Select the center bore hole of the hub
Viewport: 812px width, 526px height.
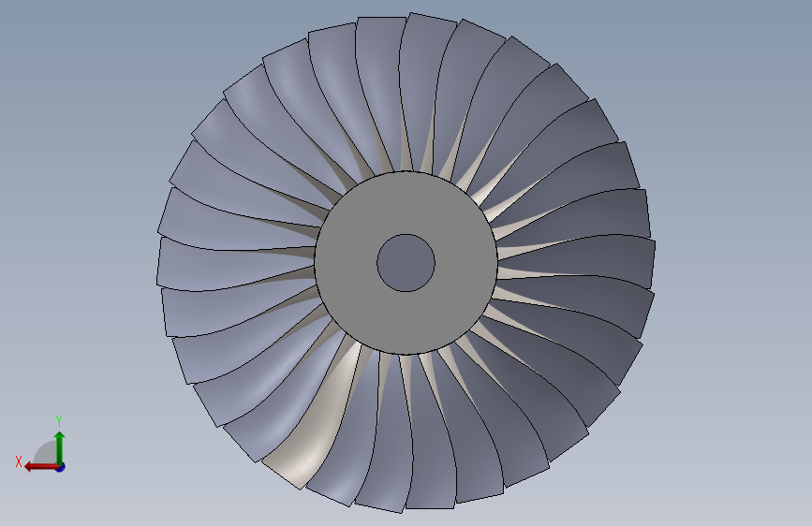[x=406, y=263]
